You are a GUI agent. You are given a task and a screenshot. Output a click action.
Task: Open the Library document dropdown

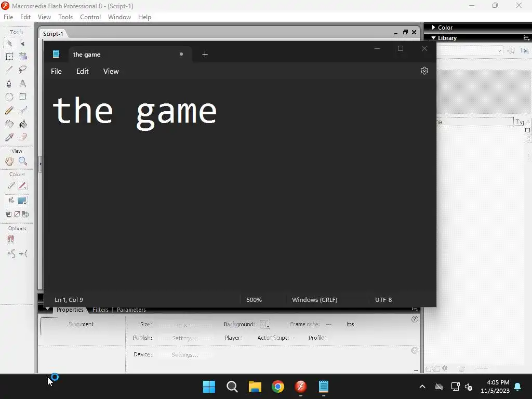[x=499, y=51]
